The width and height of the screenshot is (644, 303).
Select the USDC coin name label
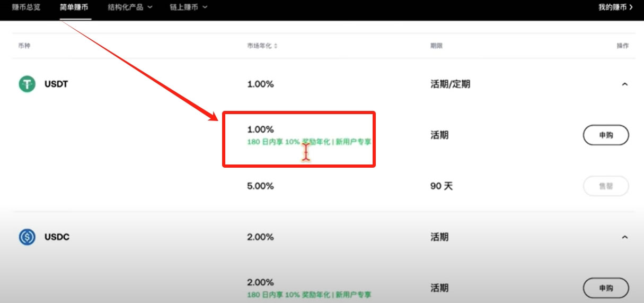[57, 237]
